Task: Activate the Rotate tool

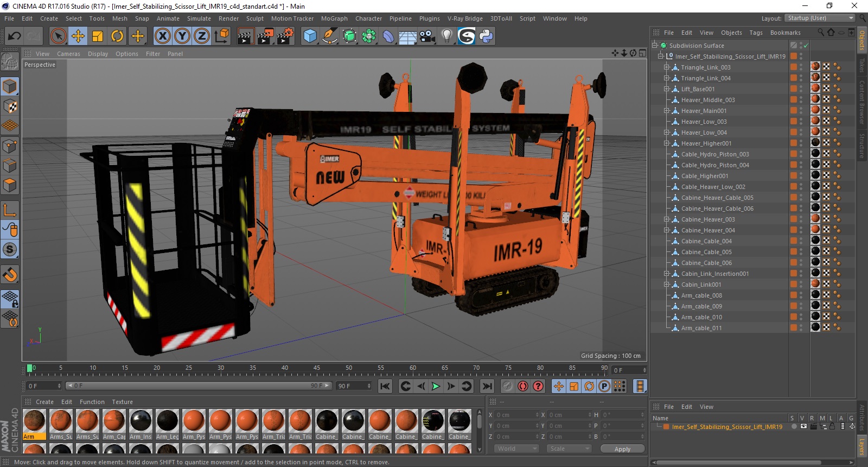Action: [117, 36]
